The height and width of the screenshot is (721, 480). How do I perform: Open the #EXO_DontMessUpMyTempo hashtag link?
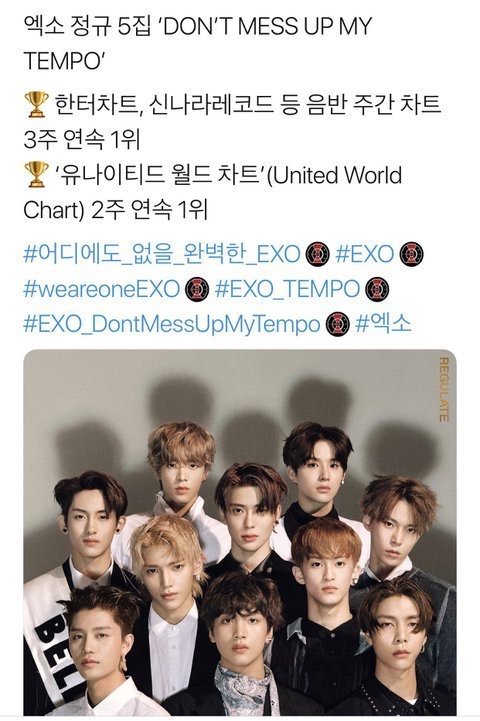171,325
